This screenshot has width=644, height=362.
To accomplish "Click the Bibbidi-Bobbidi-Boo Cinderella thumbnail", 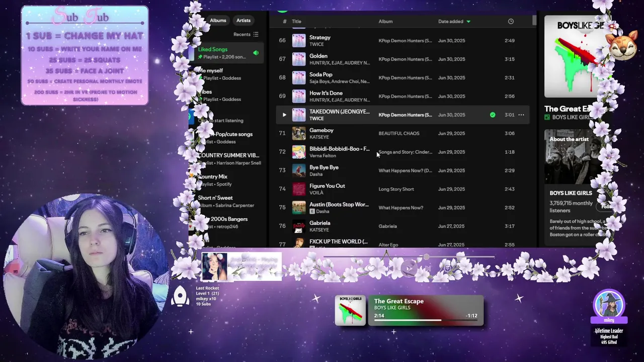I will (x=299, y=152).
